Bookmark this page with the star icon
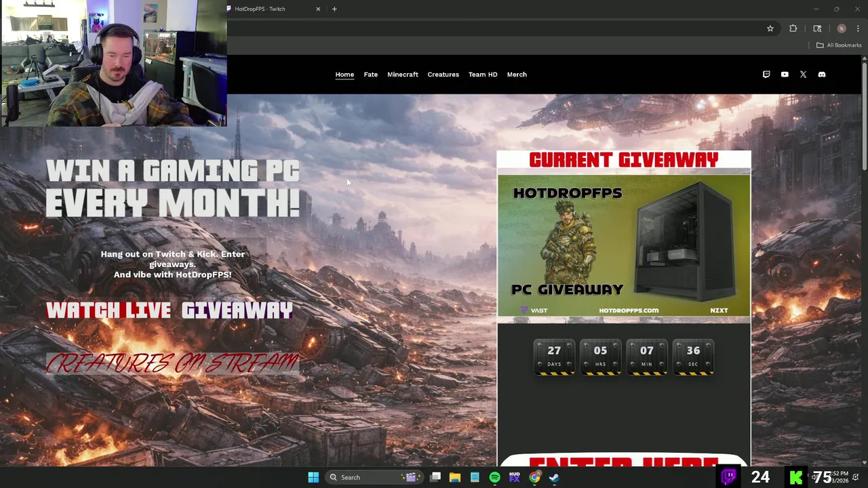Screen dimensions: 868x488 [770, 28]
